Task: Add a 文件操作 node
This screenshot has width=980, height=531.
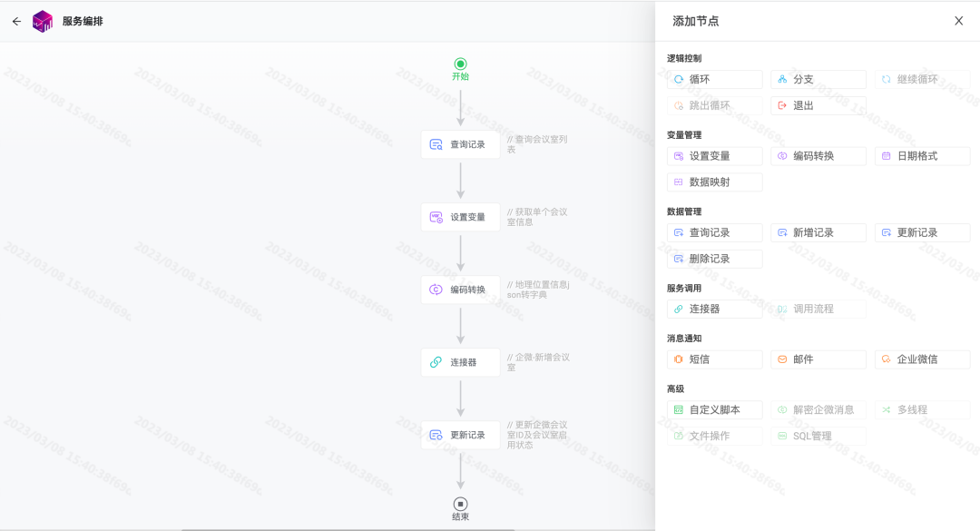Action: [x=715, y=436]
